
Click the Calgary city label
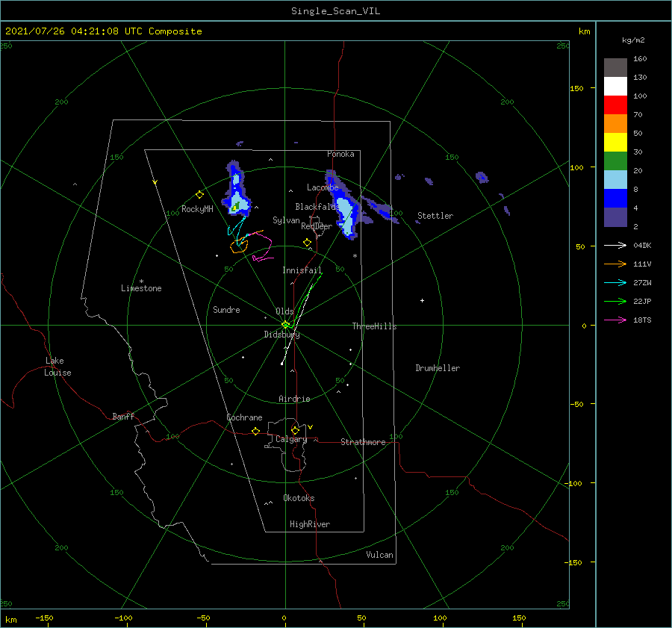291,439
